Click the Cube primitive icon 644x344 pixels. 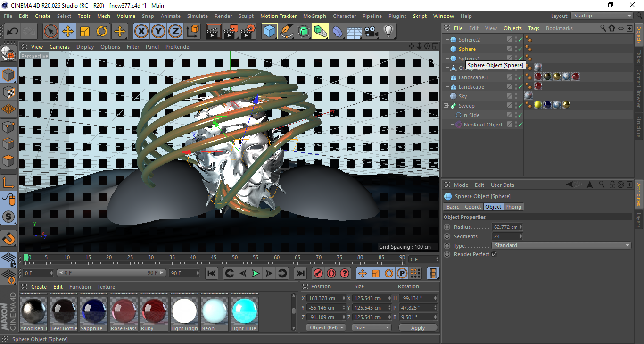point(270,32)
